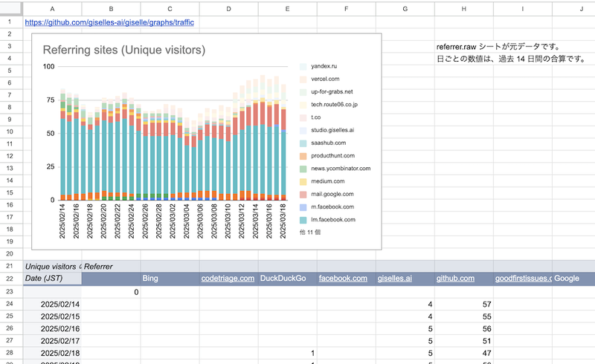The height and width of the screenshot is (364, 595).
Task: Click the chart title Referring sites
Action: pos(124,50)
